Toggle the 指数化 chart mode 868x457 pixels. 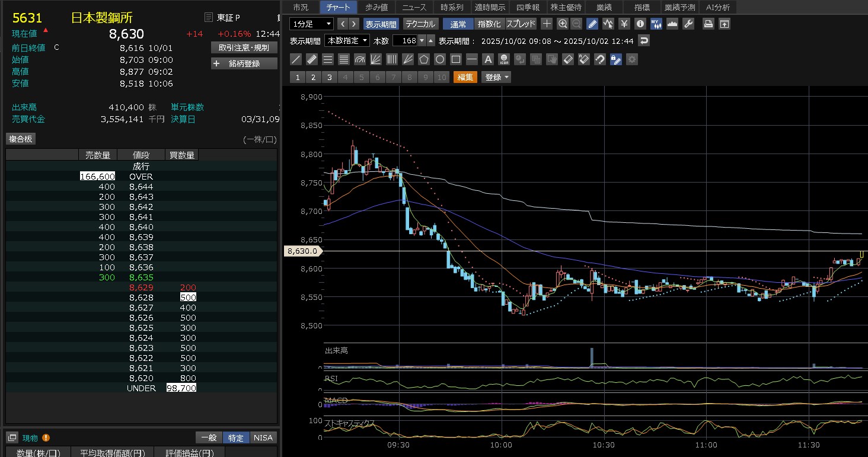point(489,24)
